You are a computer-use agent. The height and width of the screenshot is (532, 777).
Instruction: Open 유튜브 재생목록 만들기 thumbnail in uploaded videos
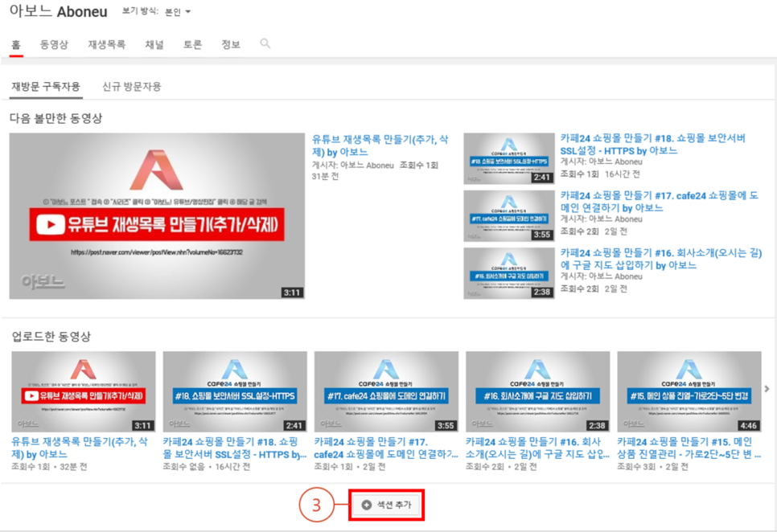(x=84, y=391)
